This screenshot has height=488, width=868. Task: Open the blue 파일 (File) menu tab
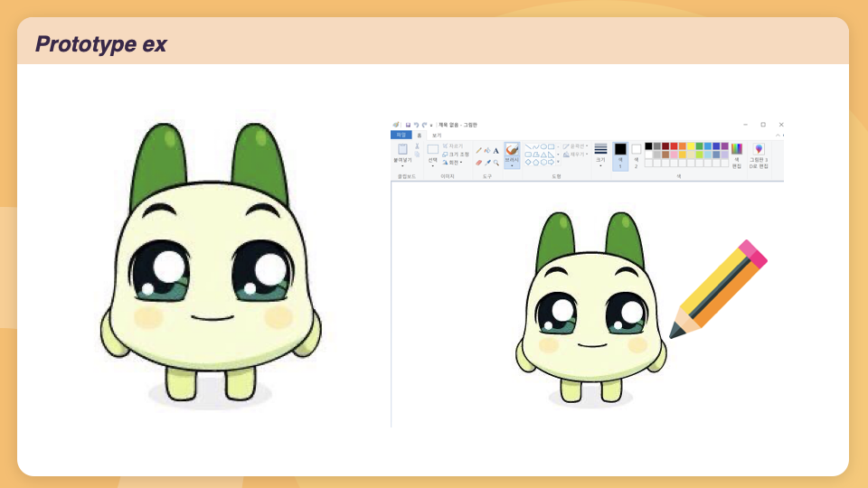point(401,135)
